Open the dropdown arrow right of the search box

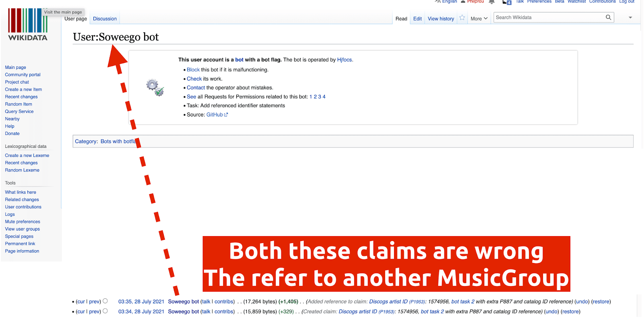630,17
